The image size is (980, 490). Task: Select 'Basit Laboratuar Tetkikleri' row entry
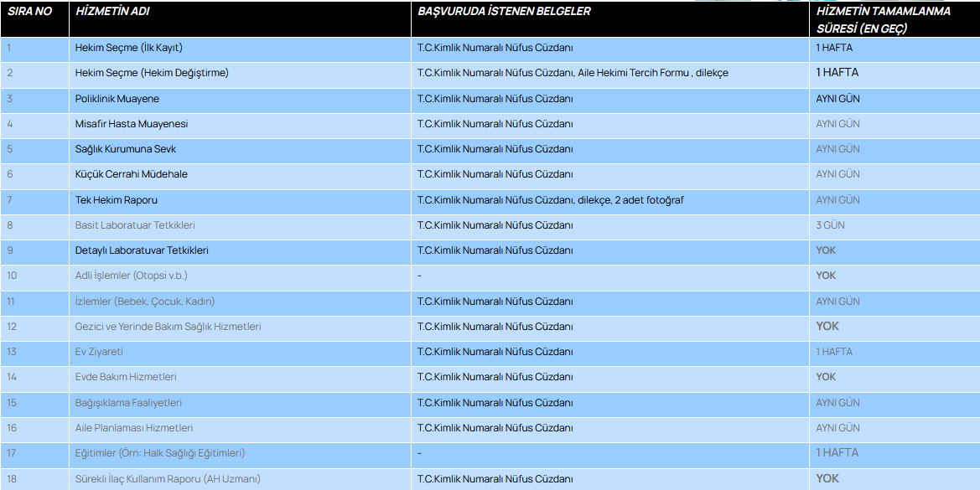click(x=135, y=225)
